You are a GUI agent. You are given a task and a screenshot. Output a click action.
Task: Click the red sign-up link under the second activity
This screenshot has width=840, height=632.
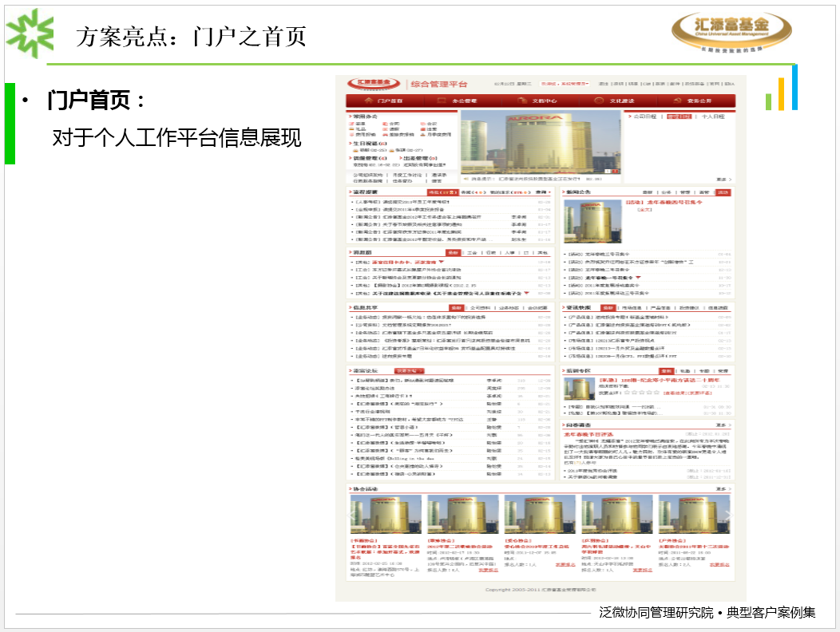click(488, 570)
